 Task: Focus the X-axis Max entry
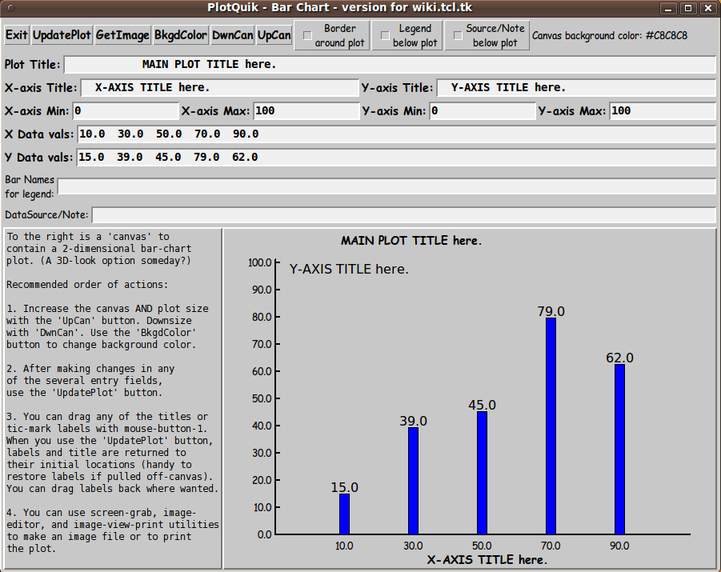306,111
